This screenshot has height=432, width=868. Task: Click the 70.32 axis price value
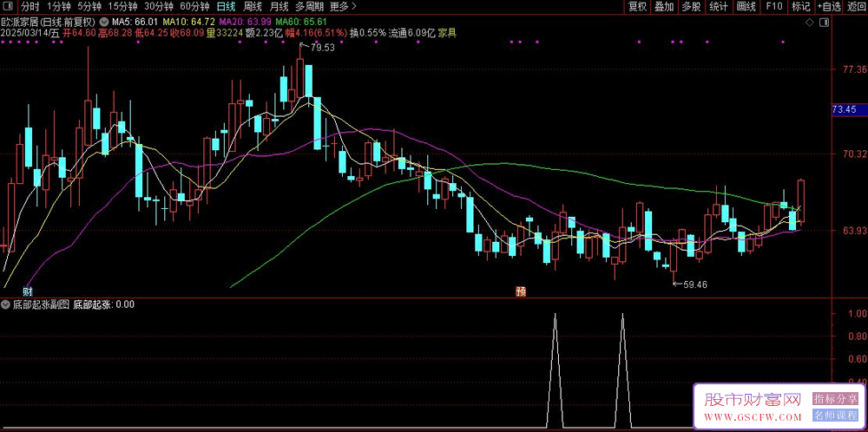click(x=853, y=154)
